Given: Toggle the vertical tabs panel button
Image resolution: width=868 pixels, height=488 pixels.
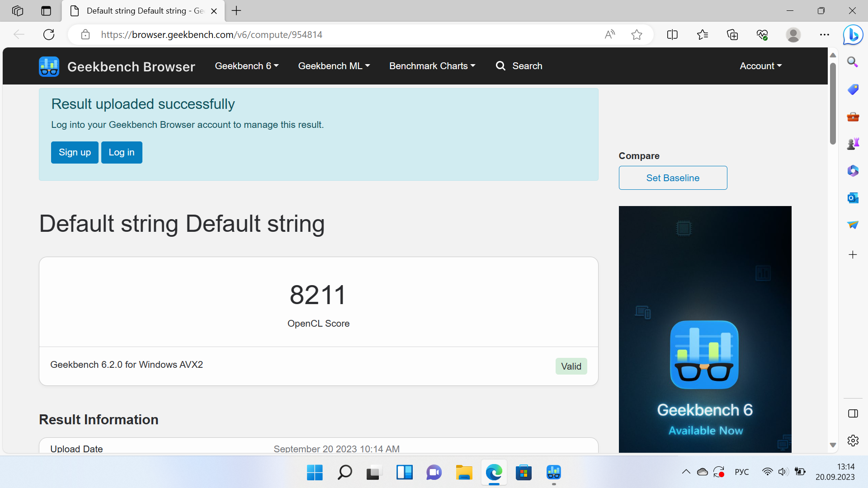Looking at the screenshot, I should [46, 11].
